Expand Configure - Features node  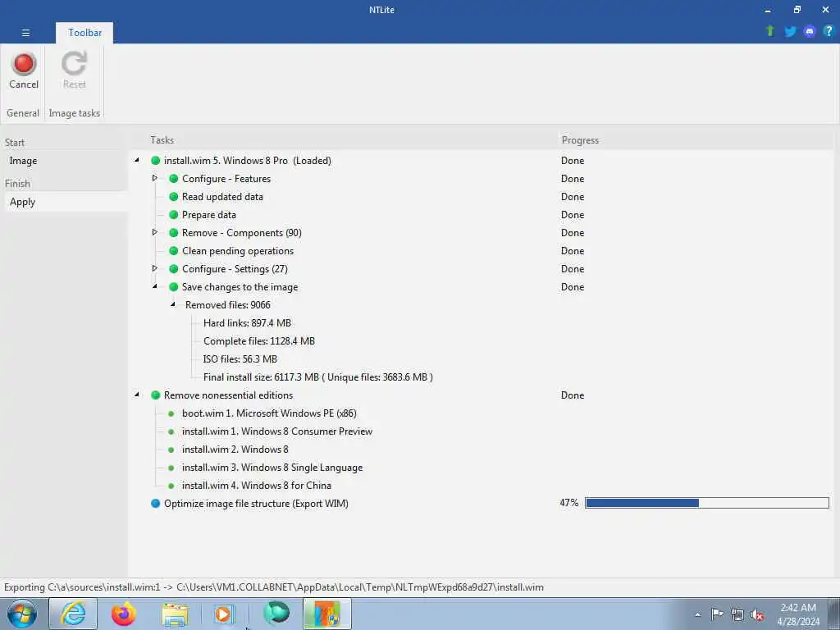(x=154, y=178)
